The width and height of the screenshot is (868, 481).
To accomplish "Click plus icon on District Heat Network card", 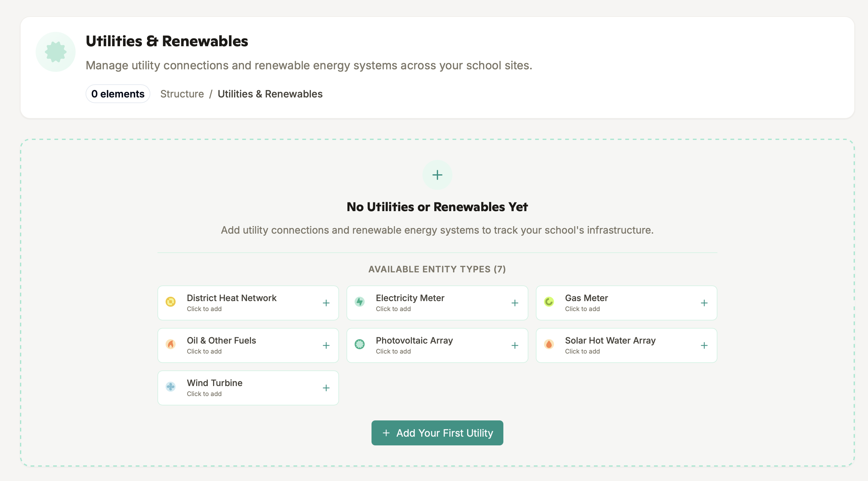I will [x=326, y=303].
